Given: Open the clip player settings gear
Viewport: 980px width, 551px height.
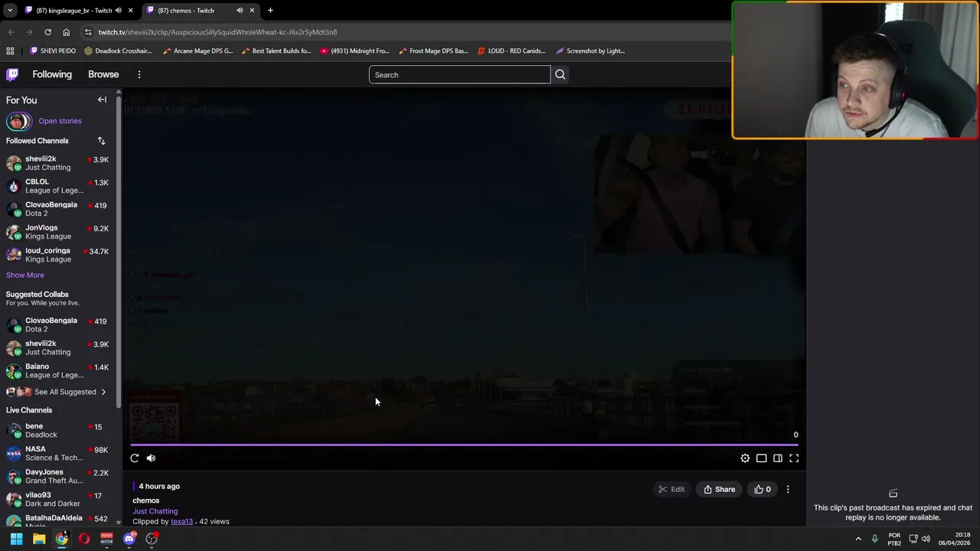Looking at the screenshot, I should click(x=745, y=458).
